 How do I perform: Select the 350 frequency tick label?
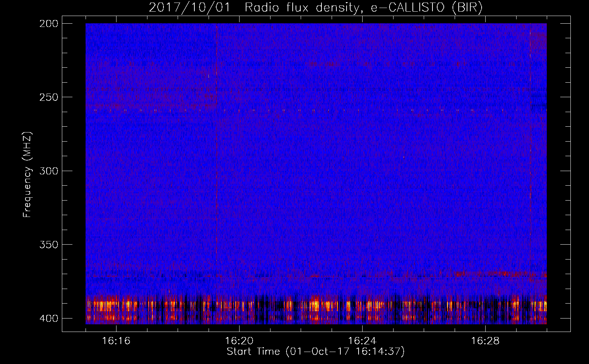48,245
